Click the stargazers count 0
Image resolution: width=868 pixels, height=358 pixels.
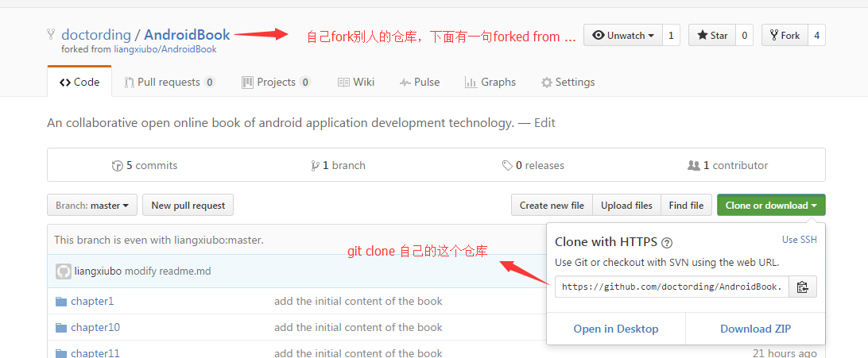(744, 36)
